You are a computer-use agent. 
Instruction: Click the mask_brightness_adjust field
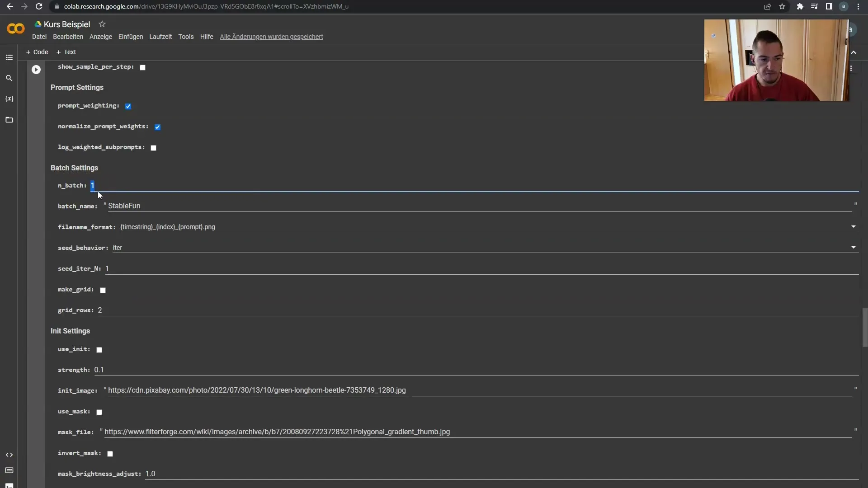pyautogui.click(x=502, y=474)
